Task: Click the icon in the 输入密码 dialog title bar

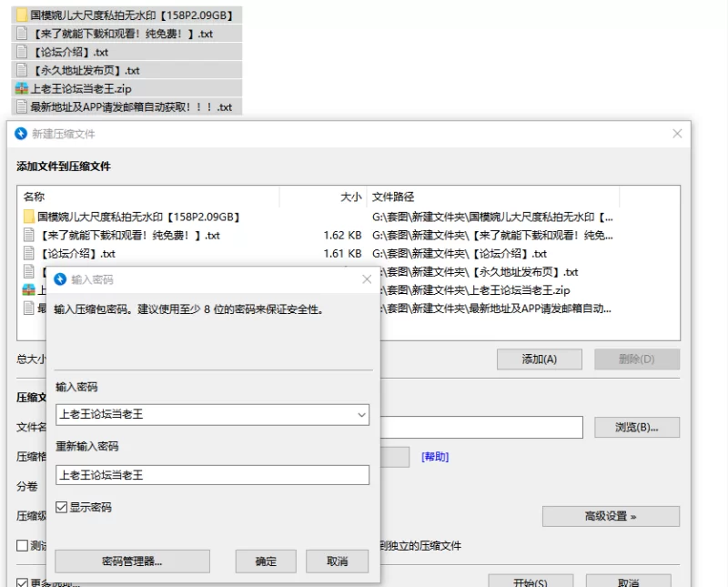Action: [60, 279]
